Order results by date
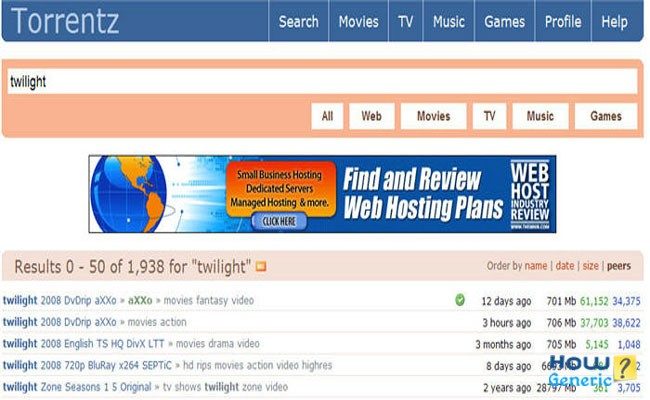Screen dimensions: 650x400 tap(565, 266)
